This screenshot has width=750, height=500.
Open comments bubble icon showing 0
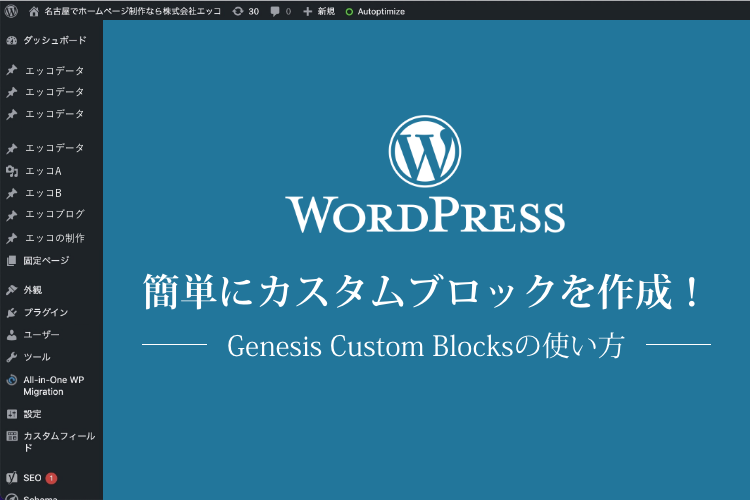[x=281, y=11]
